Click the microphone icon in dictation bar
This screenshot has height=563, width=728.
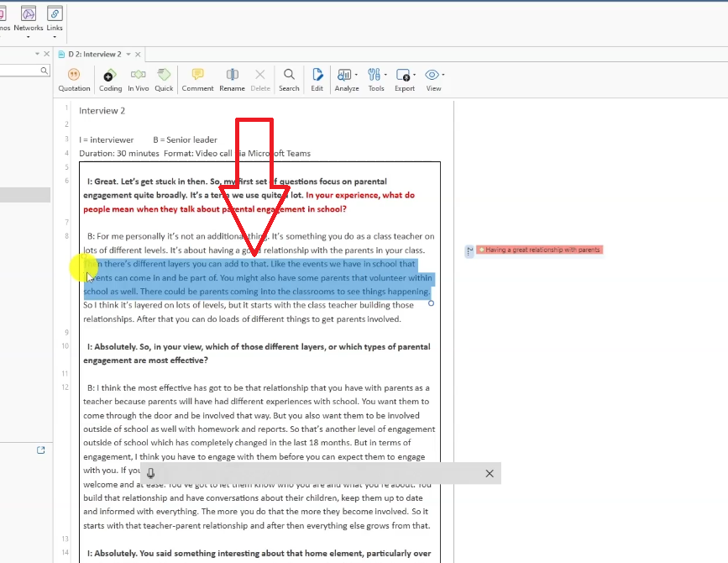(150, 474)
